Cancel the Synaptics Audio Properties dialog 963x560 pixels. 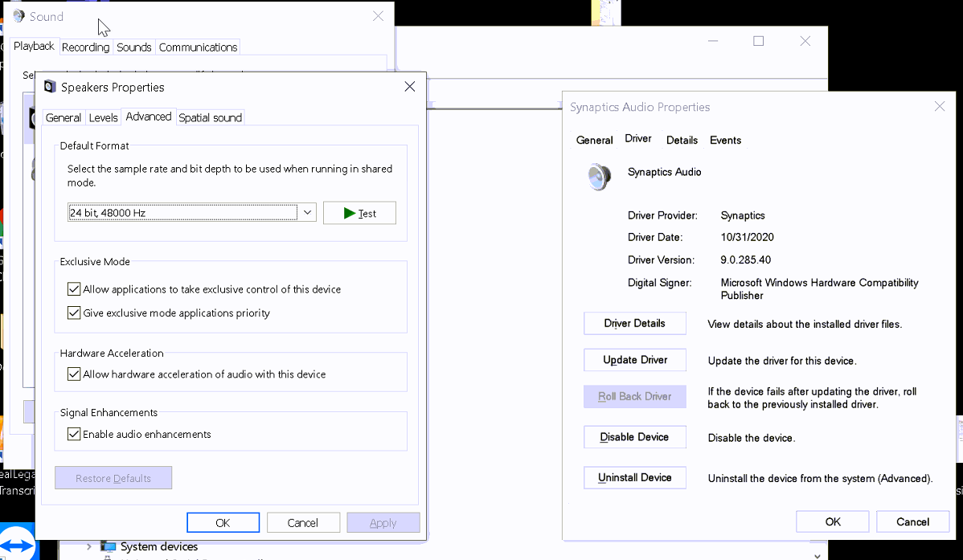912,521
